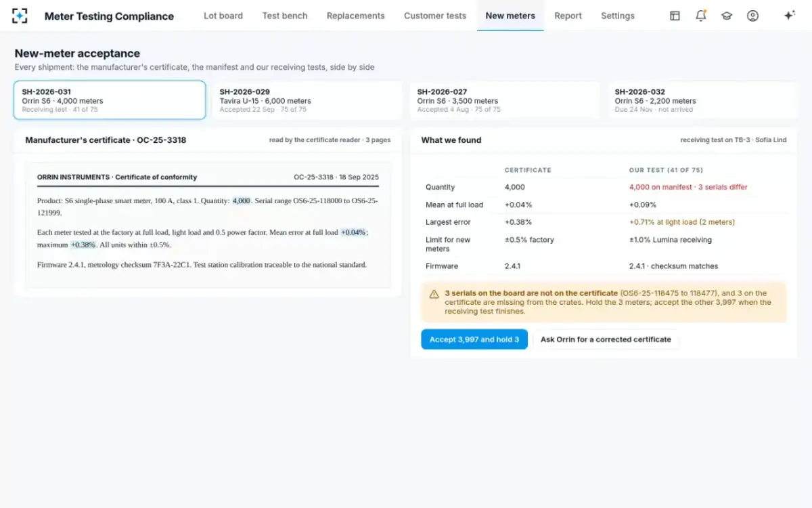This screenshot has height=508, width=812.
Task: Click the 'CERTIFICATE' column header
Action: [528, 170]
